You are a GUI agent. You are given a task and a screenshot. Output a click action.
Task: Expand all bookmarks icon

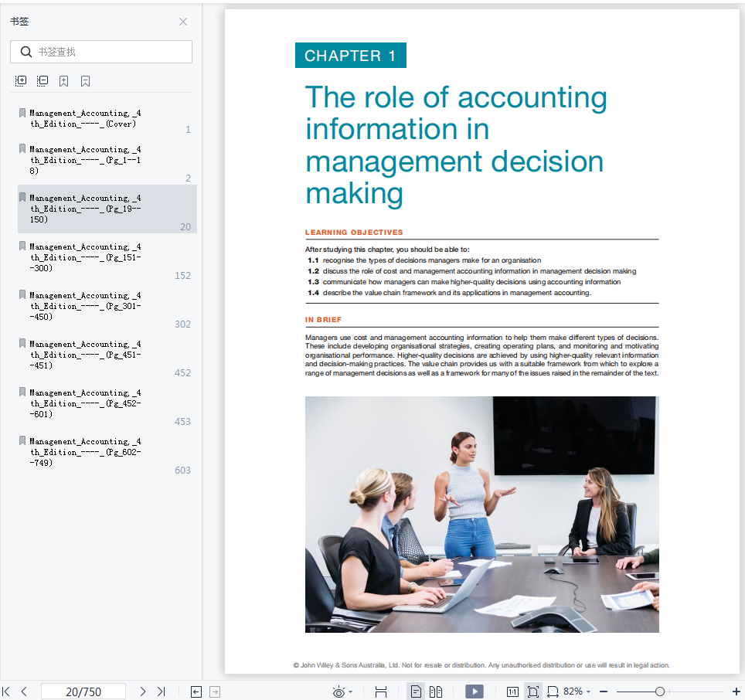tap(21, 80)
